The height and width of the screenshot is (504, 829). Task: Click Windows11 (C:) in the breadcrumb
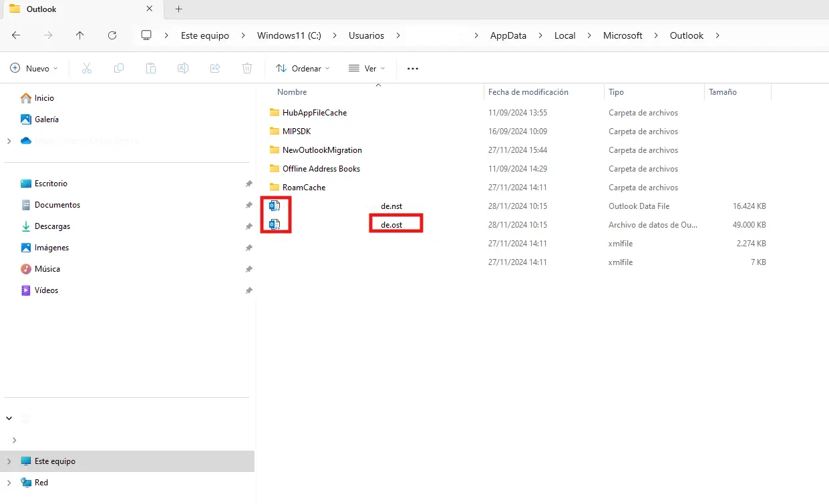(x=289, y=35)
